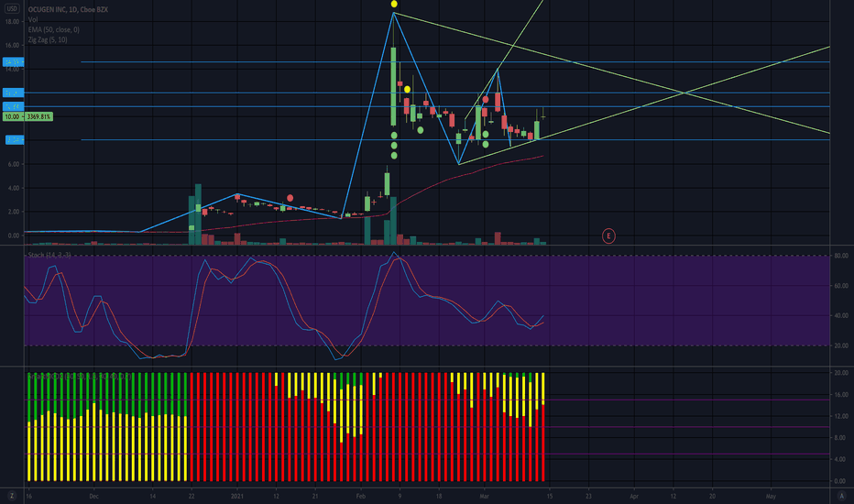This screenshot has height=504, width=854.
Task: Select the Vol indicator label
Action: [33, 19]
